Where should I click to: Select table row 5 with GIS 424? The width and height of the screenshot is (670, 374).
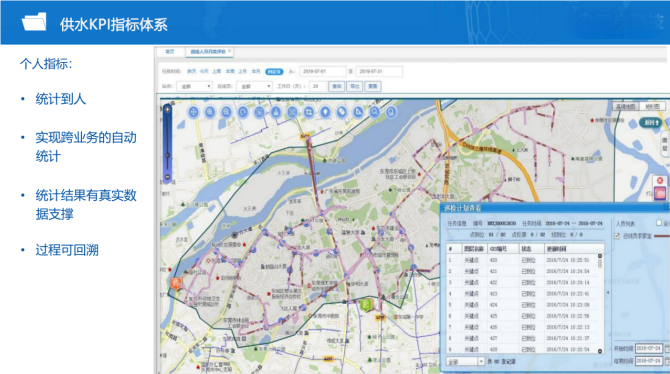522,305
